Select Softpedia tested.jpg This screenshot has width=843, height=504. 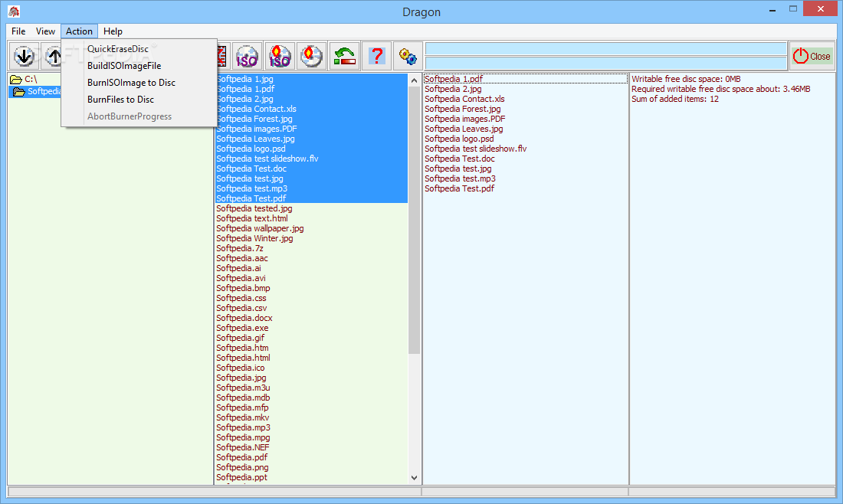tap(254, 208)
